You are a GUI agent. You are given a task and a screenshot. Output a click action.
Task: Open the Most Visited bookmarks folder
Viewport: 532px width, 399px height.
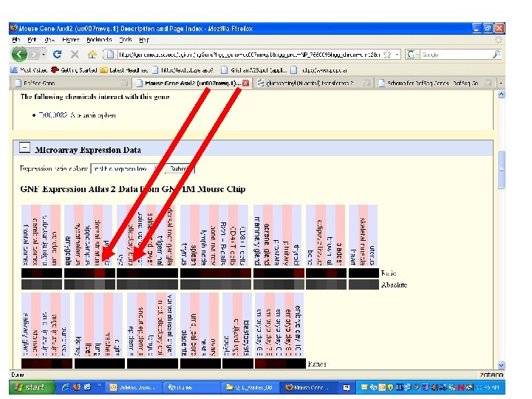(29, 70)
